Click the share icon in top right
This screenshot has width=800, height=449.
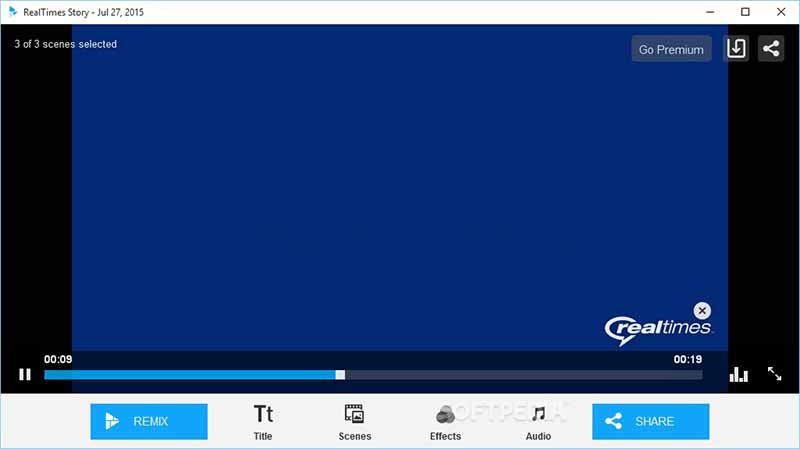click(771, 49)
